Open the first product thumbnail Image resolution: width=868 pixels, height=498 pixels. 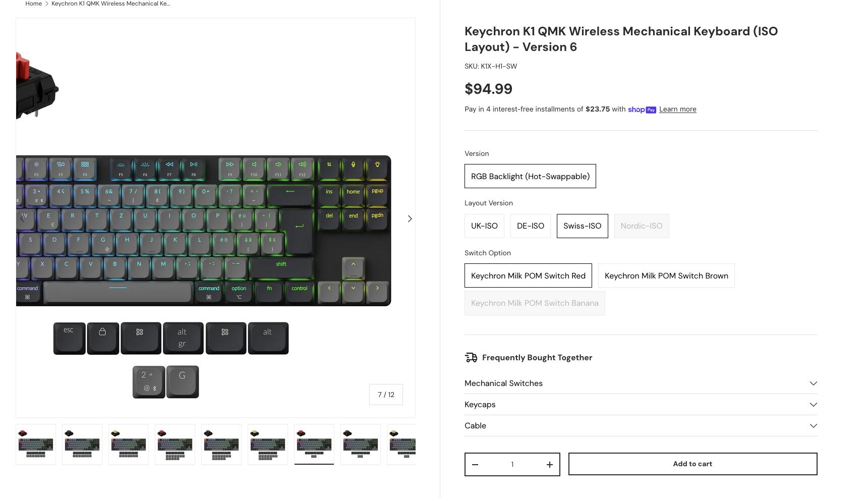pyautogui.click(x=36, y=445)
